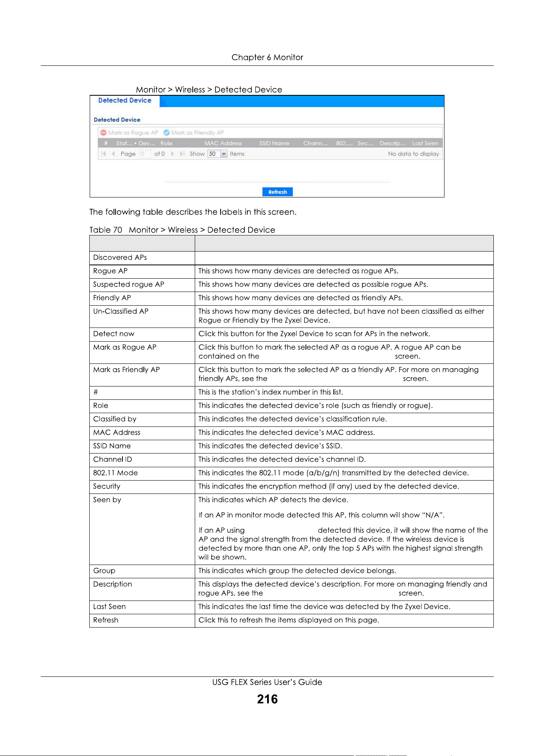
Task: Sort by the Dev... column header
Action: click(x=147, y=143)
